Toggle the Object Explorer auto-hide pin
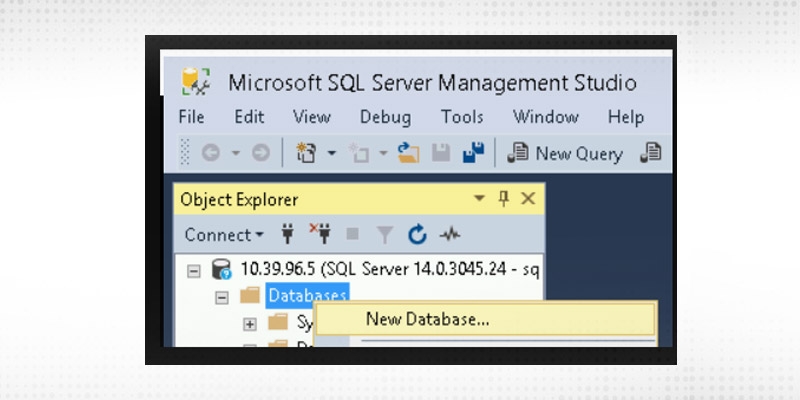Screen dimensions: 800x400 [504, 198]
